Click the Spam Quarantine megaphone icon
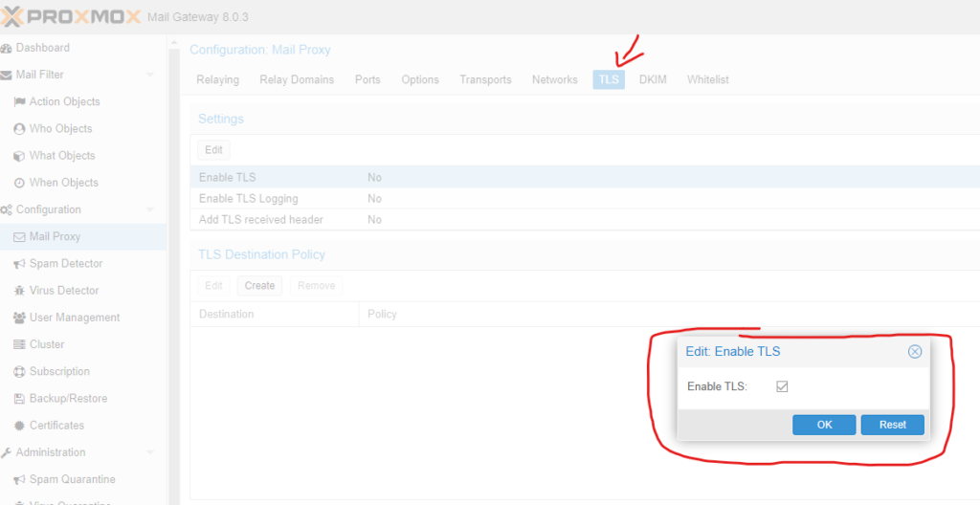 click(19, 479)
